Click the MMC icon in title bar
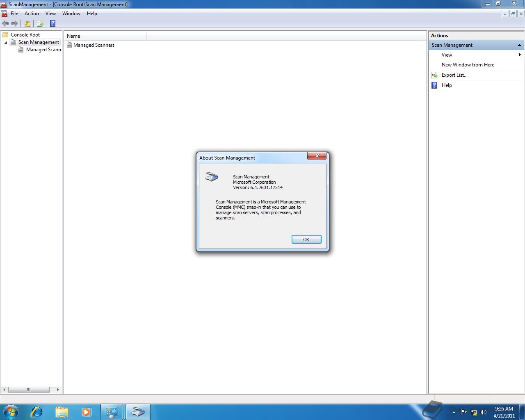 (3, 4)
